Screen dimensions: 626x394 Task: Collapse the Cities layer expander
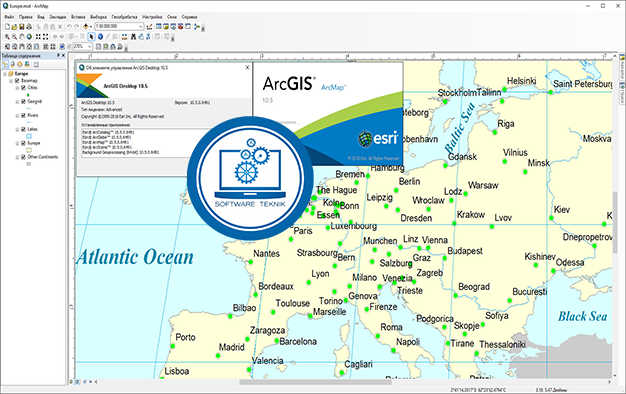pos(17,87)
